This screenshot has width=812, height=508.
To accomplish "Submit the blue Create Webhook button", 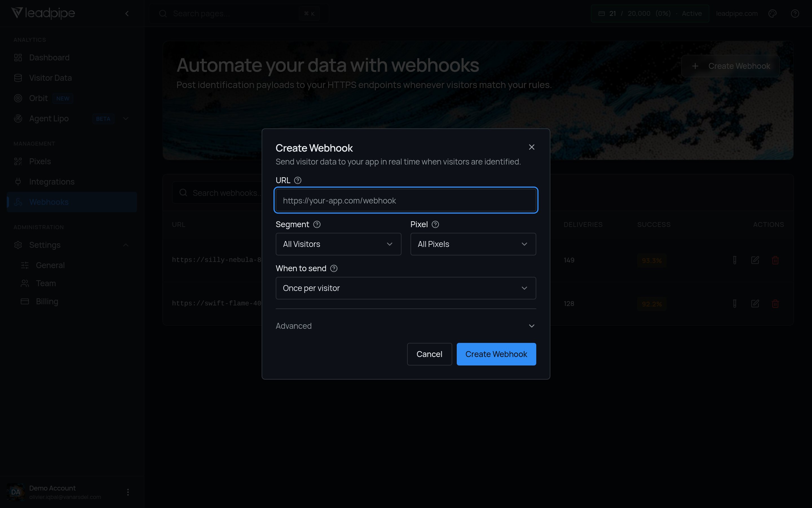I will 496,354.
